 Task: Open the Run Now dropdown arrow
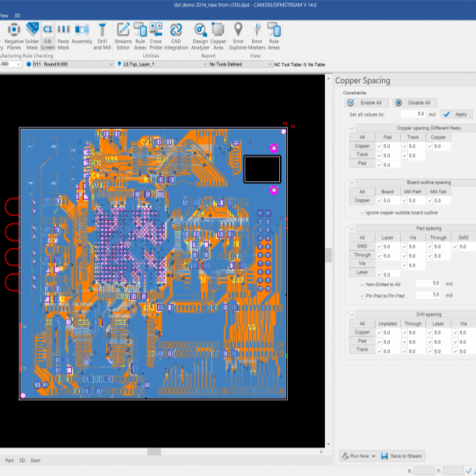(x=373, y=456)
